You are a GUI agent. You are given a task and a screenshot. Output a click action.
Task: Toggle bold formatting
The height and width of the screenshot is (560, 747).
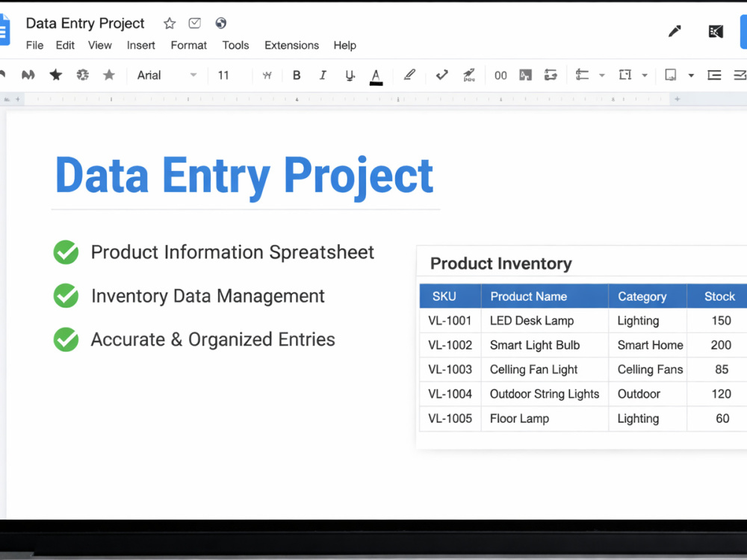pyautogui.click(x=297, y=75)
